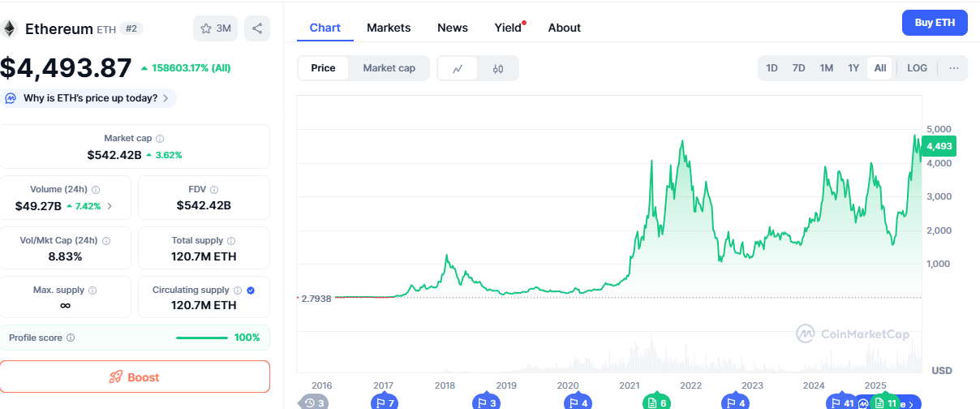
Task: Toggle chart to Market cap view
Action: [389, 68]
